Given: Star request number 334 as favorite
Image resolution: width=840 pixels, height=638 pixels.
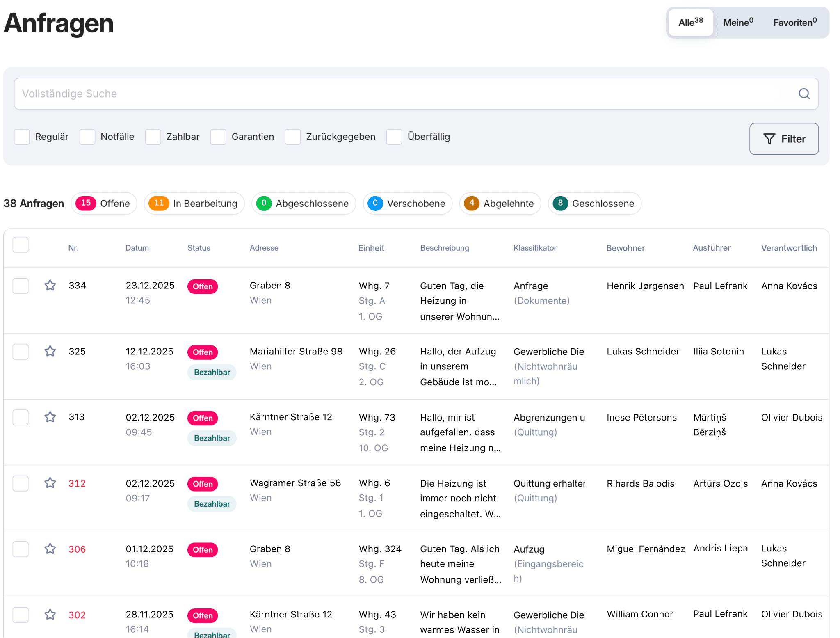Looking at the screenshot, I should click(50, 285).
